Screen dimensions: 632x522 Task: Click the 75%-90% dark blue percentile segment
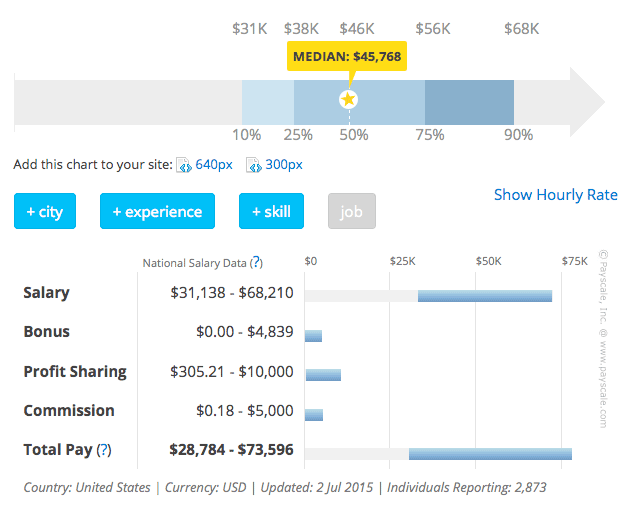pyautogui.click(x=469, y=102)
